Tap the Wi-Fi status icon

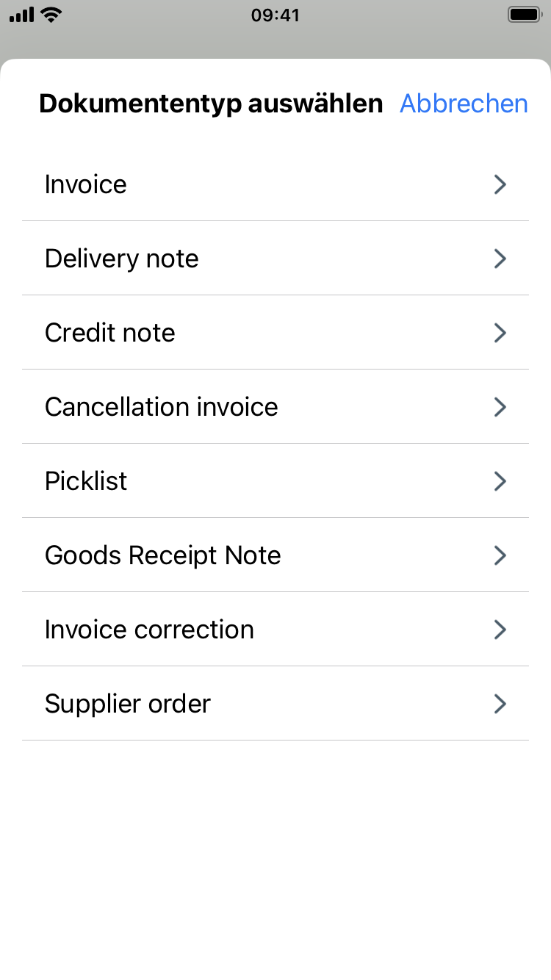pyautogui.click(x=51, y=15)
